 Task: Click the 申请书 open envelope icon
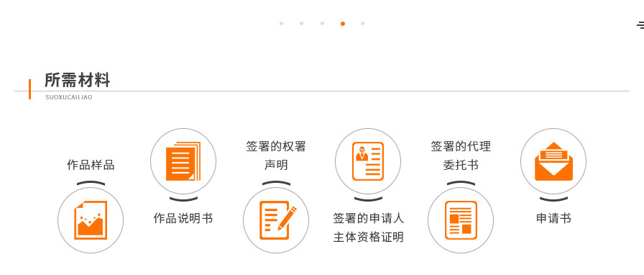[x=553, y=161]
